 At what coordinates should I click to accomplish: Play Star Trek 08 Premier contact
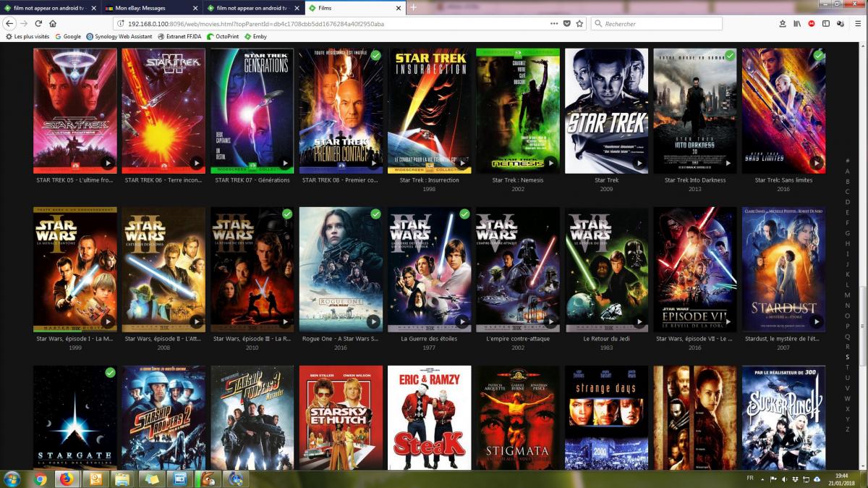(x=373, y=164)
